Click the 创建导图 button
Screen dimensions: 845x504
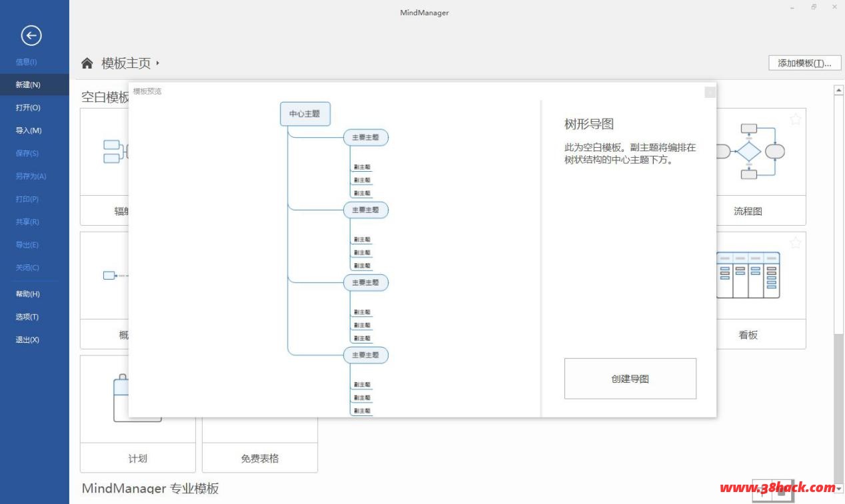click(630, 379)
